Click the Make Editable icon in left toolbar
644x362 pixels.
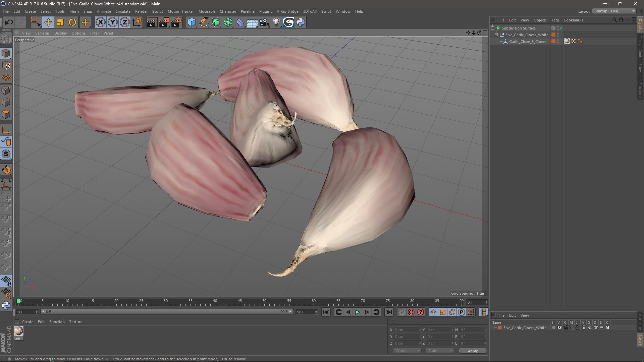coord(6,38)
